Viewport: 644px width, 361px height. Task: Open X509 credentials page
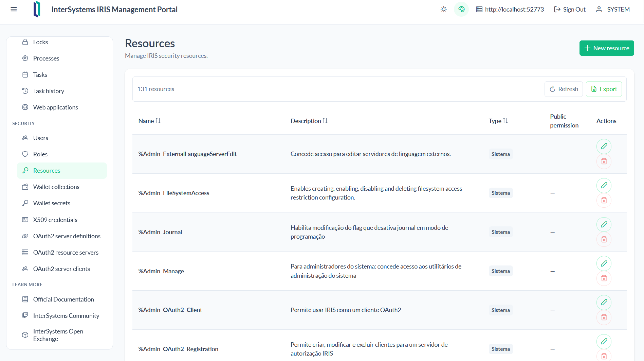tap(62, 220)
